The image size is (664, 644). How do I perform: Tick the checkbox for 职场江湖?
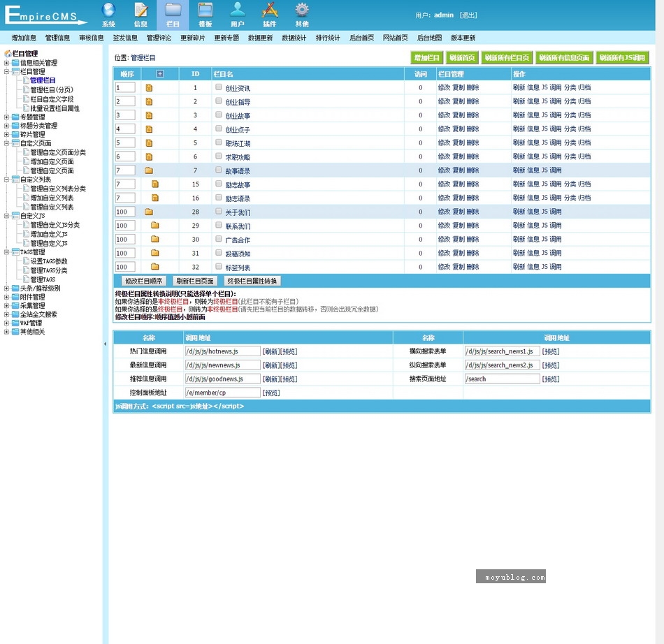pos(219,142)
